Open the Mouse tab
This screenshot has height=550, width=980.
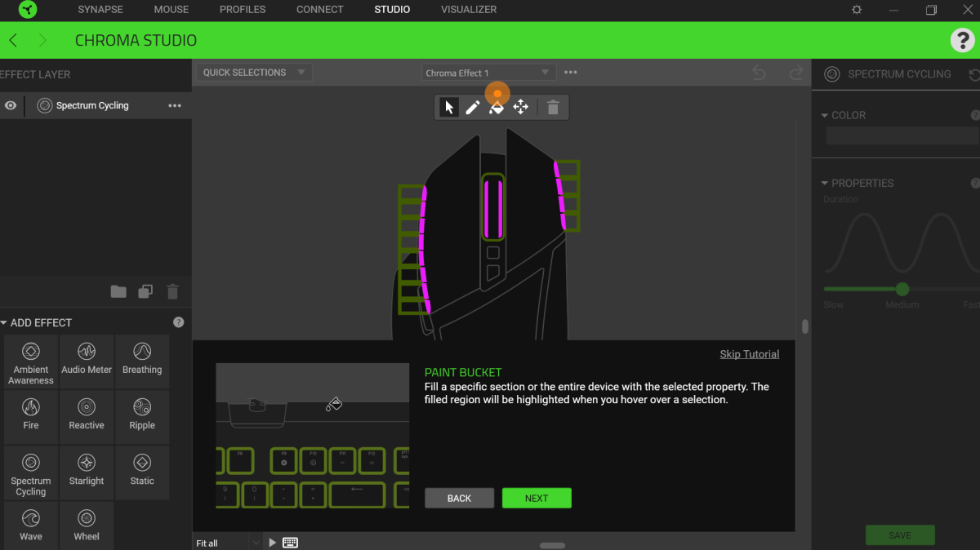171,10
